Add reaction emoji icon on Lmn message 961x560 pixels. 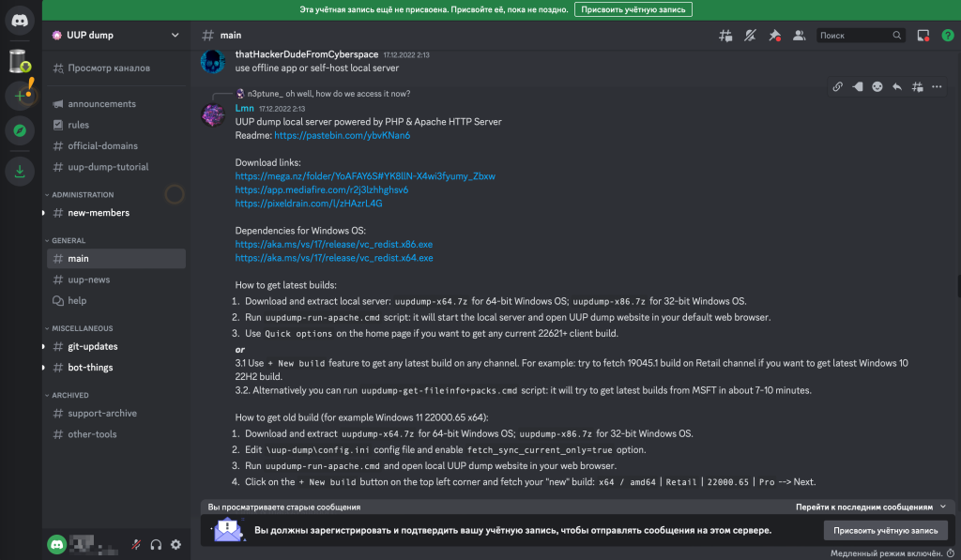(x=877, y=87)
